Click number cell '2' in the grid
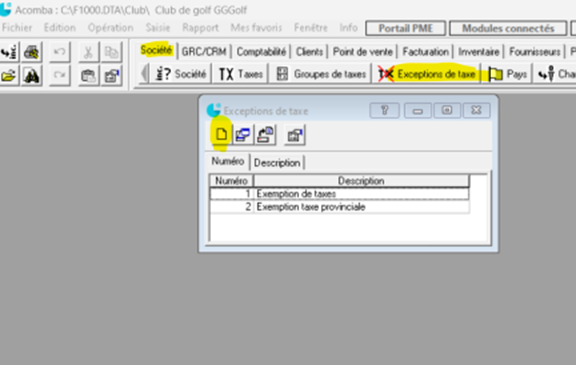576x365 pixels. pos(231,207)
